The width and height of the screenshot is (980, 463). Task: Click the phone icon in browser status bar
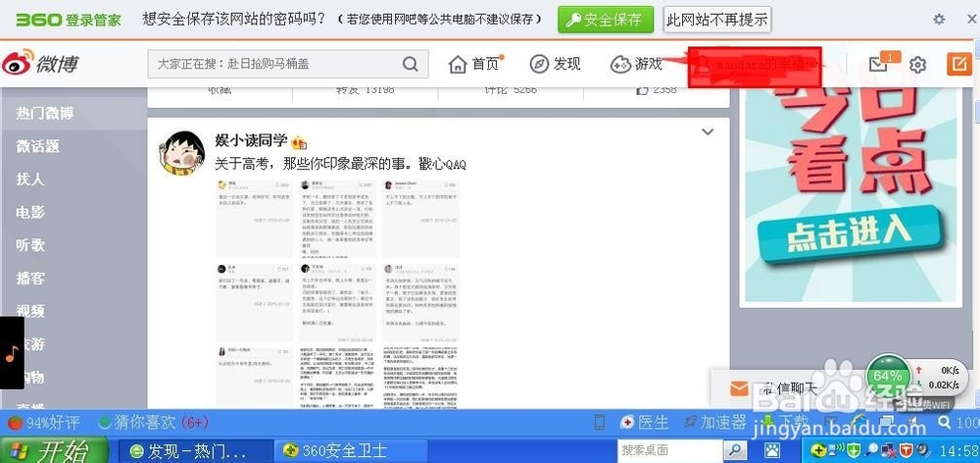click(x=600, y=423)
